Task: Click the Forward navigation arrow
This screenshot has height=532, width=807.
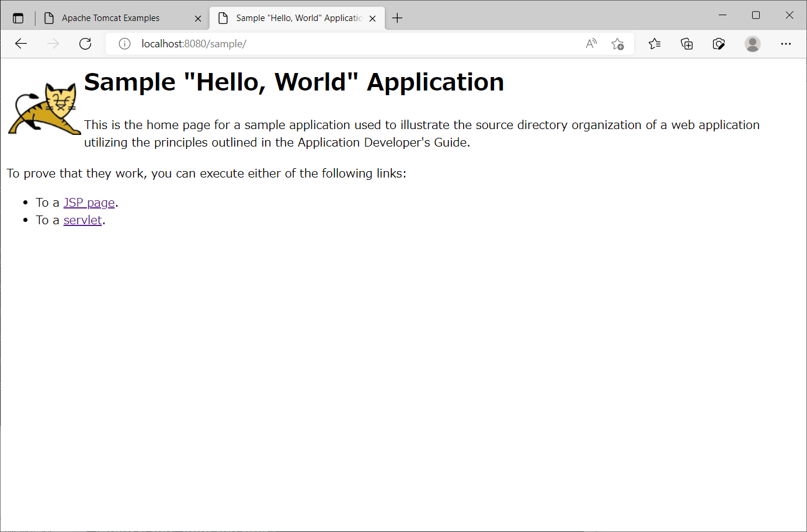Action: (53, 43)
